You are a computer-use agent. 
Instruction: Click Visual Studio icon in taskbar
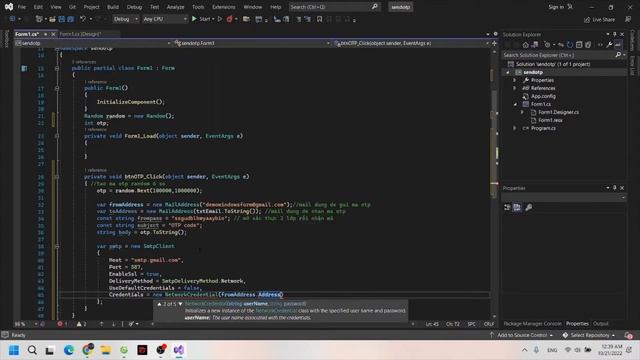tap(179, 350)
